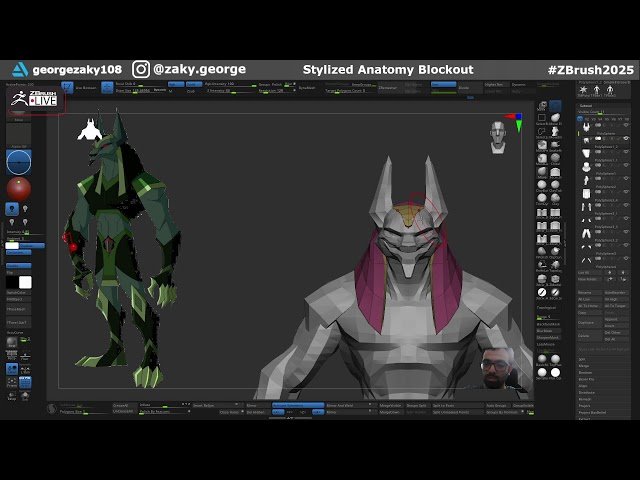Expand the Remesh section
Viewport: 640px width, 480px height.
click(585, 399)
